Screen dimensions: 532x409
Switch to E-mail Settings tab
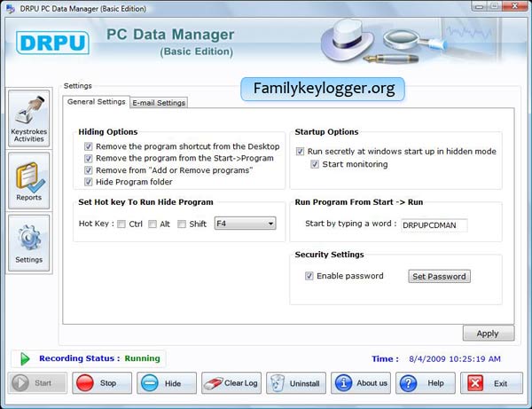tap(159, 103)
